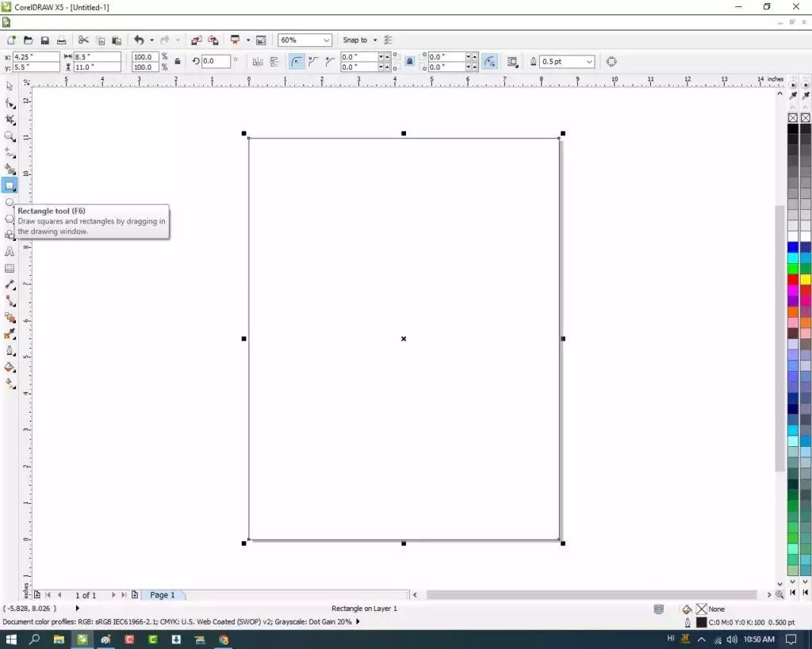The width and height of the screenshot is (812, 649).
Task: Mirror the object horizontally
Action: pos(258,62)
